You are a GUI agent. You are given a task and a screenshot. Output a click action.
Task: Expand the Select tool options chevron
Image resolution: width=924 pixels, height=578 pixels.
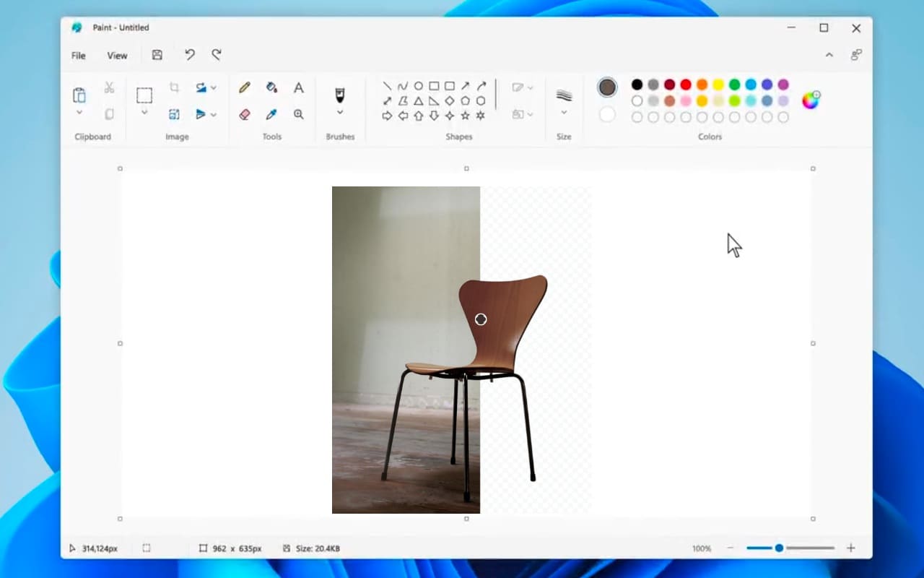144,113
